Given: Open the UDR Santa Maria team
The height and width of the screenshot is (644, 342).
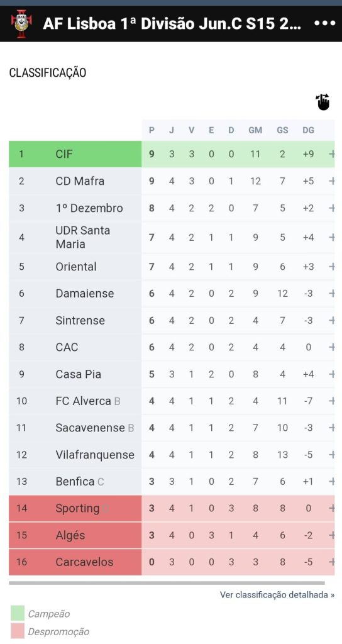Looking at the screenshot, I should (83, 237).
